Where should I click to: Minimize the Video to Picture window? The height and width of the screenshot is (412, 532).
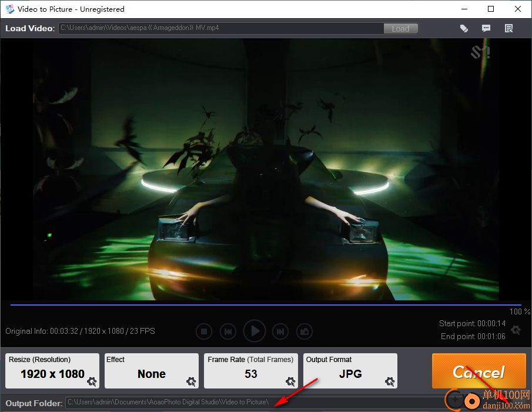(464, 9)
